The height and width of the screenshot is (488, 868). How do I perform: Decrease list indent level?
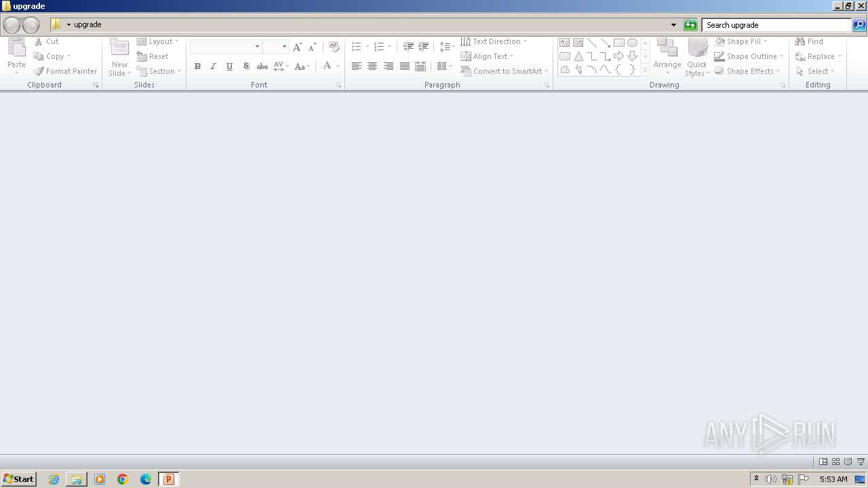pos(408,47)
